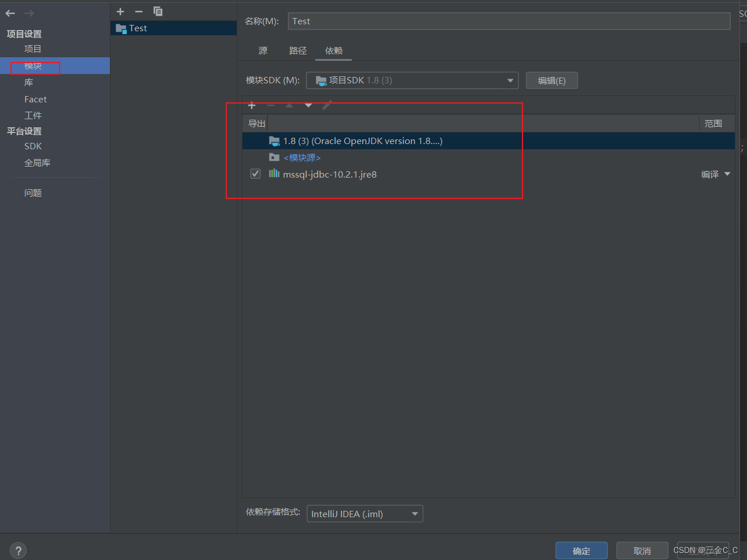Select SDK under platform settings

(x=33, y=146)
